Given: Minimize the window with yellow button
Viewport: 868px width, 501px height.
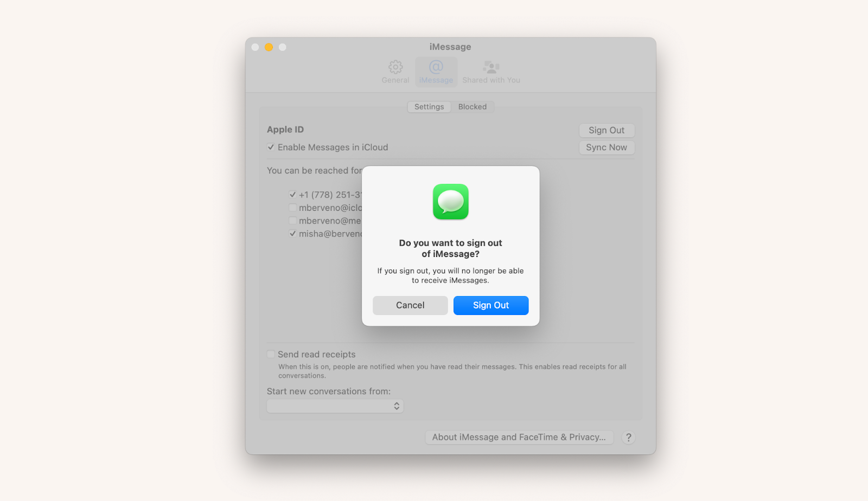Looking at the screenshot, I should pos(269,47).
